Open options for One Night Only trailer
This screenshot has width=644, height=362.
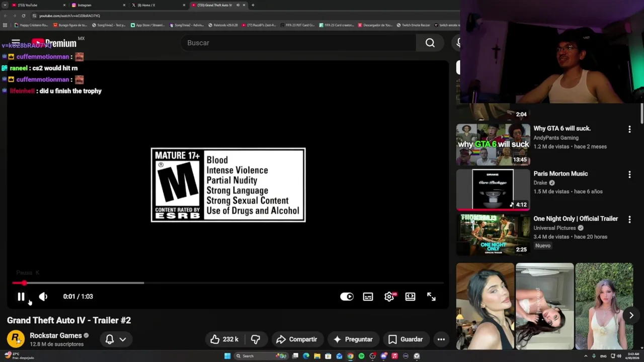(629, 219)
